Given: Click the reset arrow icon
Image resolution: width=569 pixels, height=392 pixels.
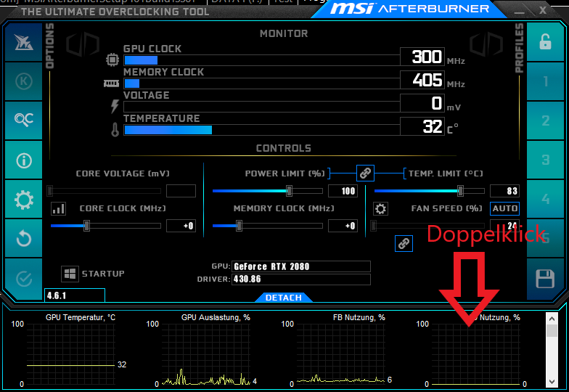Looking at the screenshot, I should (x=23, y=238).
